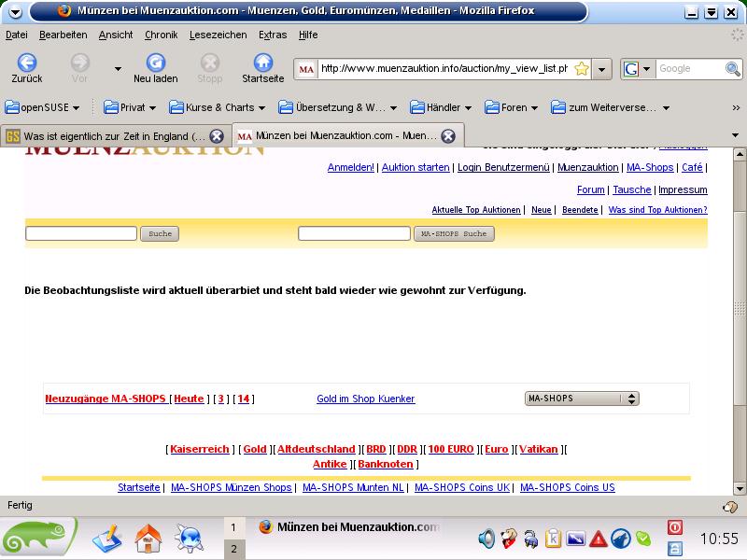Click the Neu laden reload icon
The image size is (747, 560).
(155, 63)
